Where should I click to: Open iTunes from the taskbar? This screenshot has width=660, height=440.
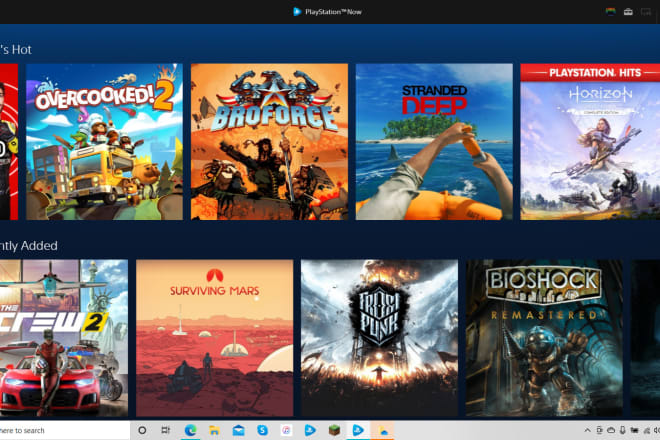286,430
